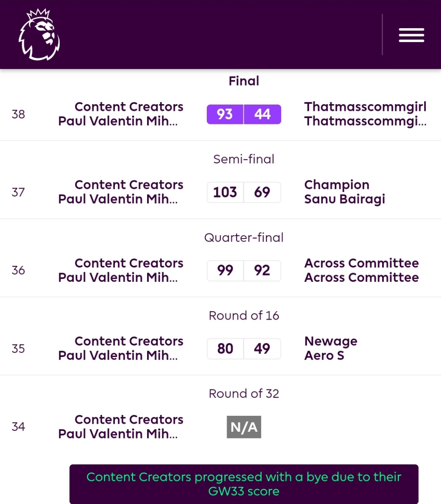This screenshot has width=441, height=504.
Task: Click Round of 16 score 80
Action: tap(225, 349)
